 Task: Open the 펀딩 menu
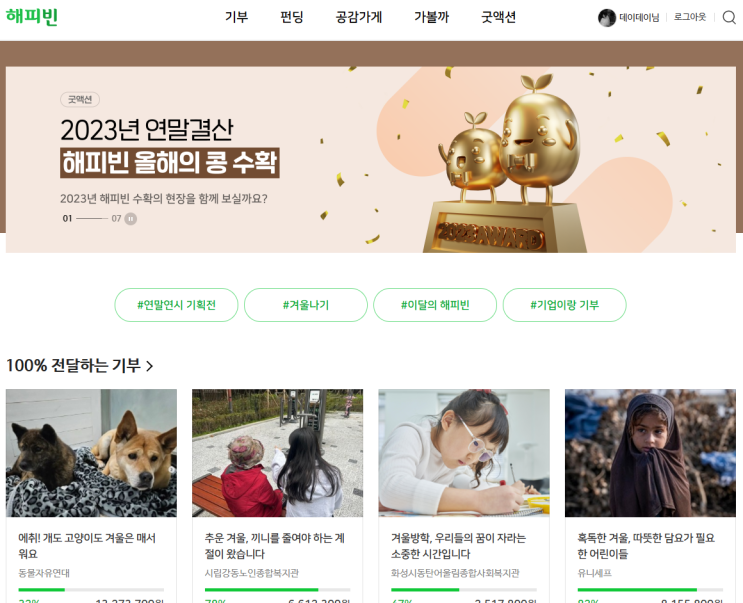(291, 18)
